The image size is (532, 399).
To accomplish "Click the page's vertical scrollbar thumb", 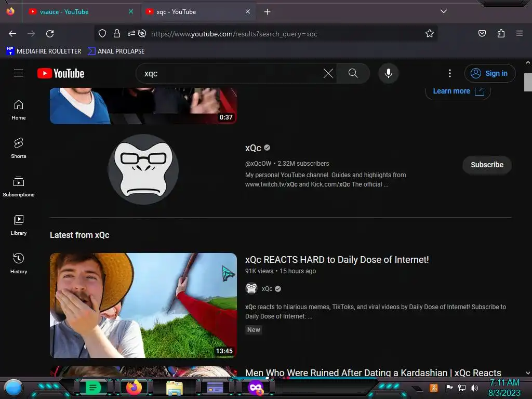I will tap(528, 83).
